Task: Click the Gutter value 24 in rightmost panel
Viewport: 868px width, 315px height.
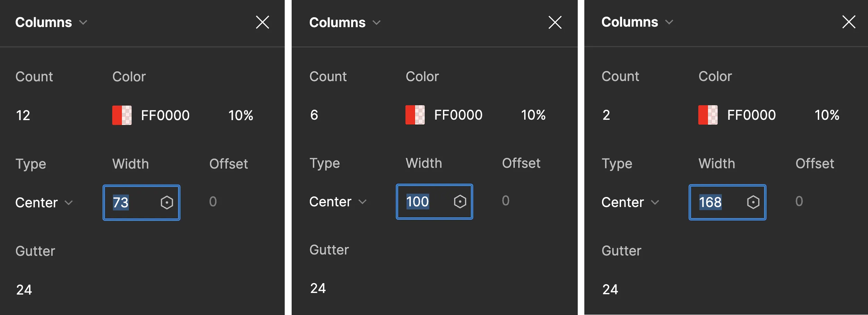Action: (x=610, y=290)
